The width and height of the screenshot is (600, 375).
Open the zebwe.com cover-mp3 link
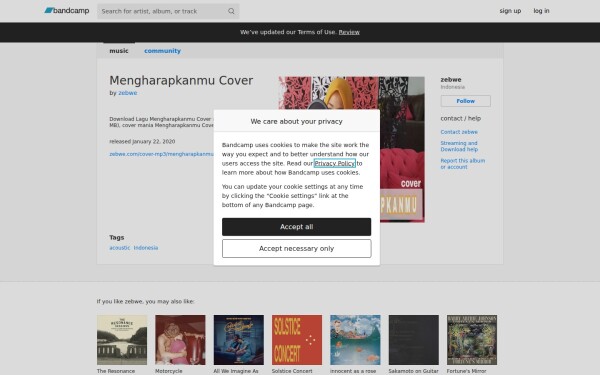161,154
